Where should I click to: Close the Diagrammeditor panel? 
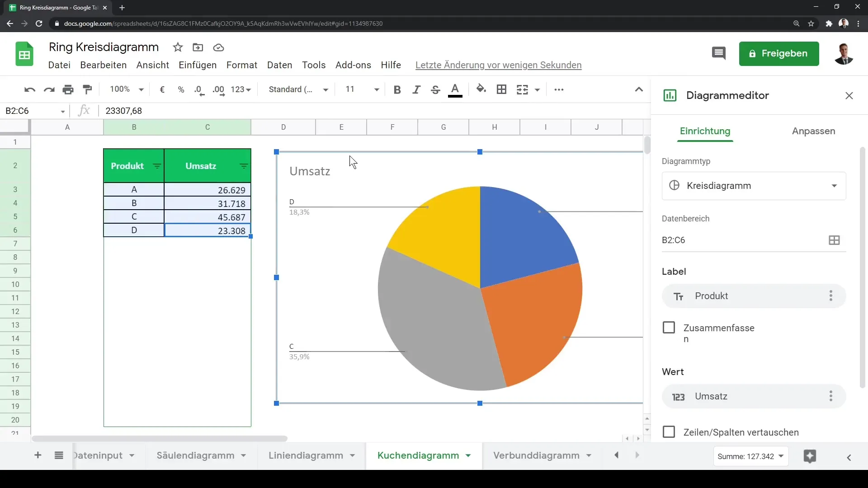849,96
